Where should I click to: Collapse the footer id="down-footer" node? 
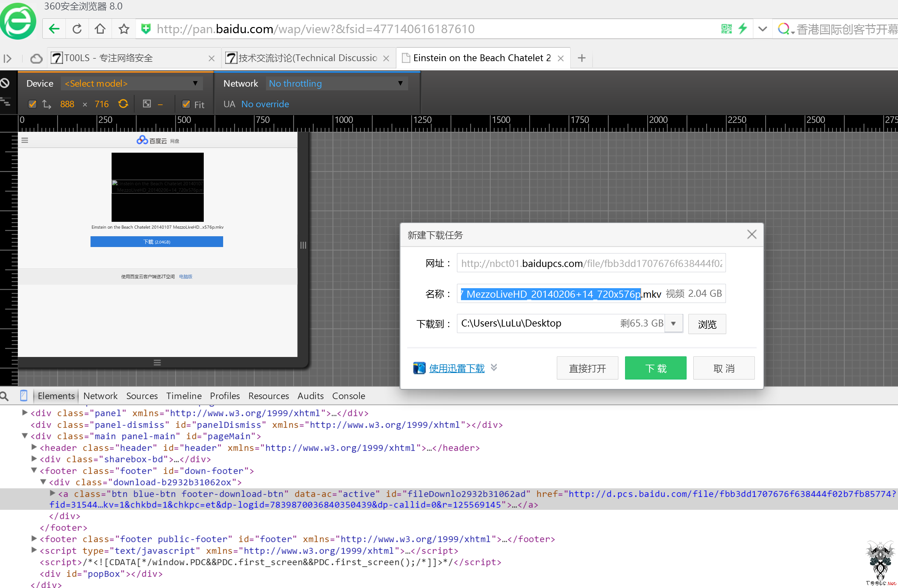[34, 470]
